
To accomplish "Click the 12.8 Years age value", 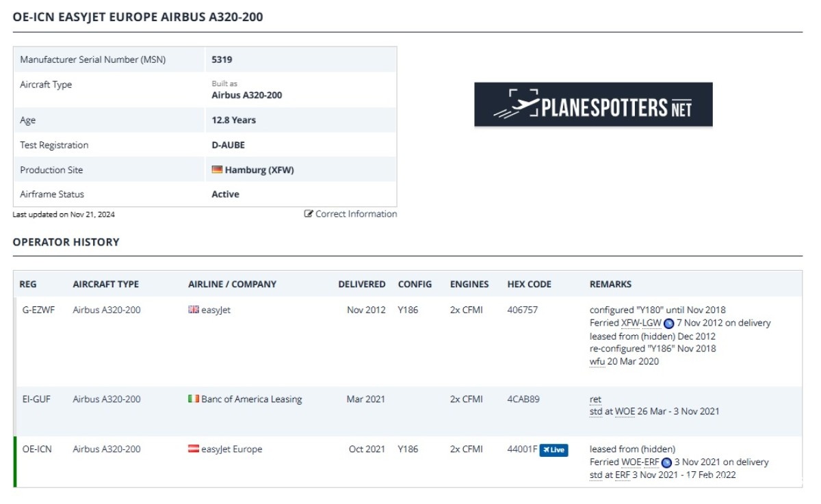I will [x=233, y=120].
